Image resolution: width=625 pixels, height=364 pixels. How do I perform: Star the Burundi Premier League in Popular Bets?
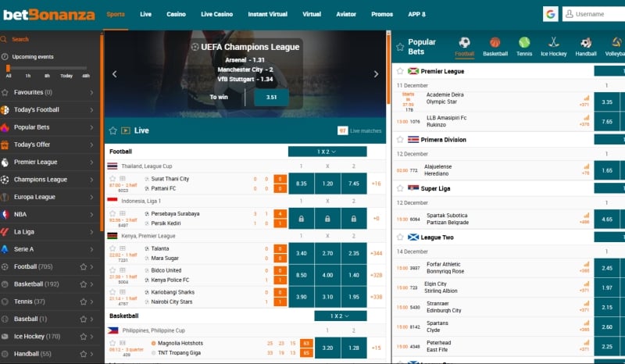400,71
